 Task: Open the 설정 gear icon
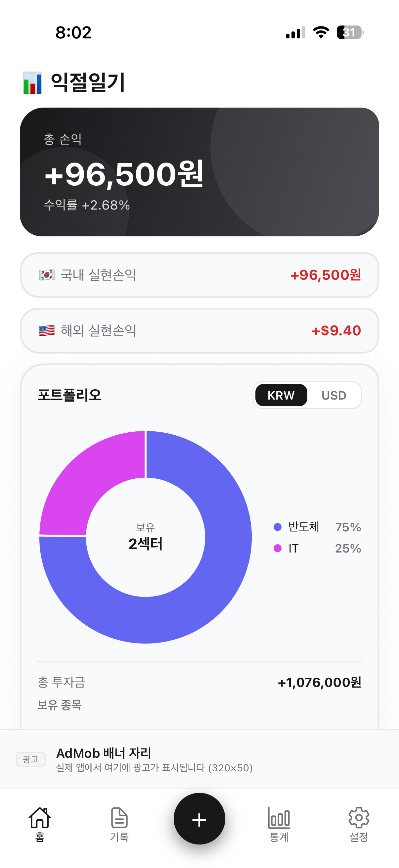pos(359,817)
